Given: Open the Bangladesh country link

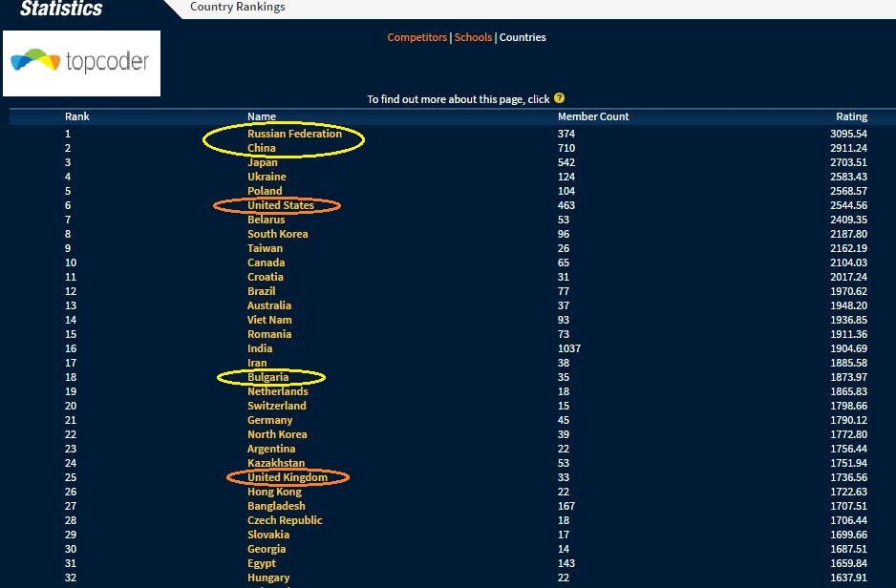Looking at the screenshot, I should pyautogui.click(x=276, y=506).
